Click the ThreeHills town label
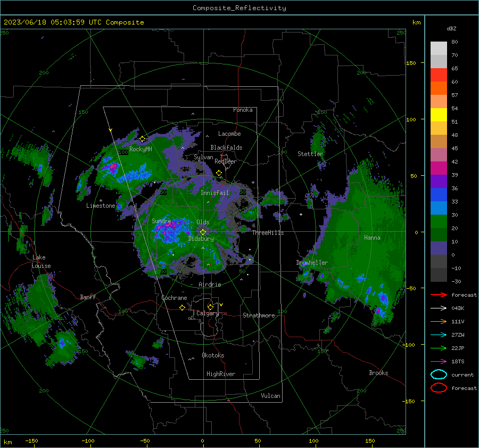The height and width of the screenshot is (448, 479). pos(268,233)
